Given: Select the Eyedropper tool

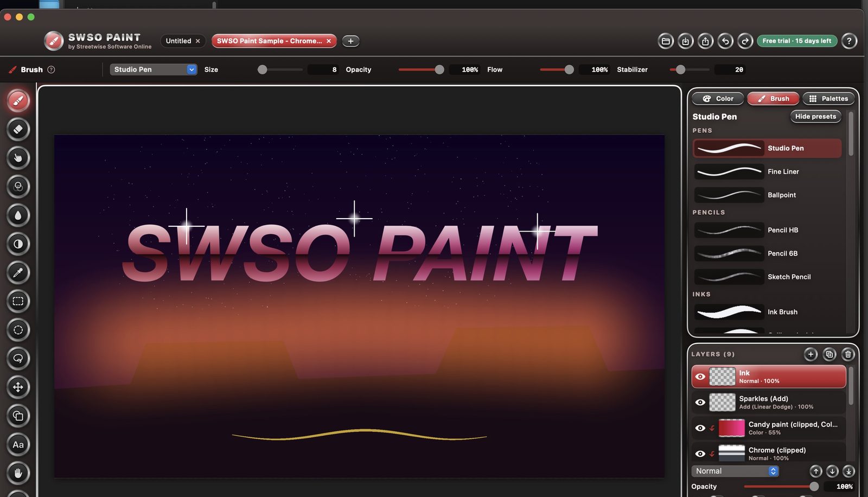Looking at the screenshot, I should point(18,272).
